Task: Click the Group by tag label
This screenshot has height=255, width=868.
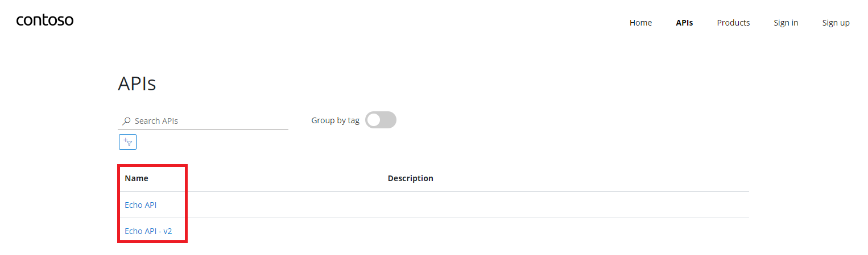Action: pos(336,120)
